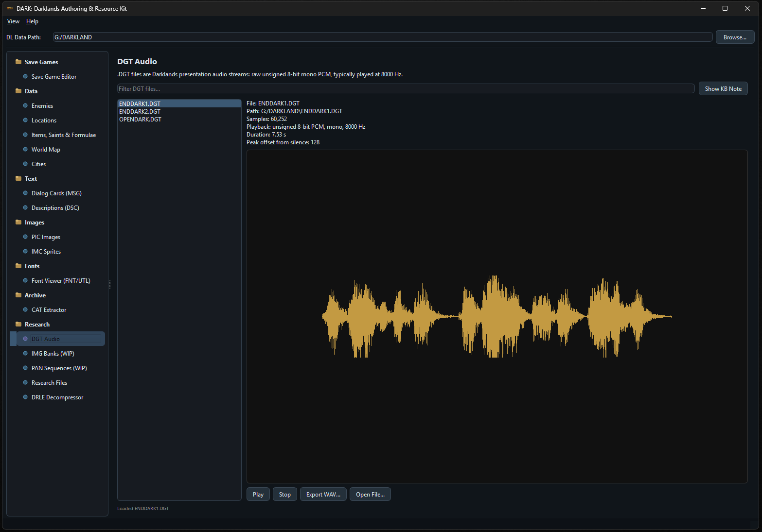Click the Data folder icon

18,91
